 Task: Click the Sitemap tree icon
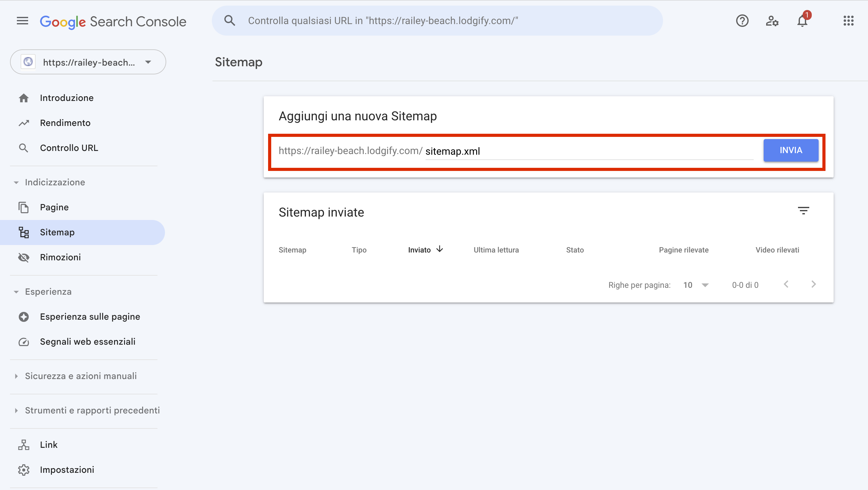tap(23, 232)
